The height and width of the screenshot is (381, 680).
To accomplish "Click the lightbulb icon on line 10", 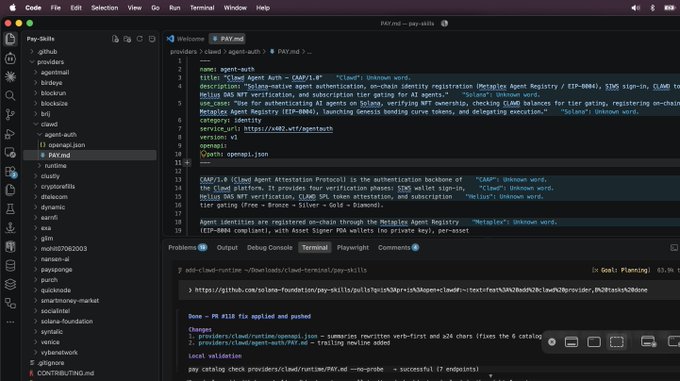I will [203, 154].
